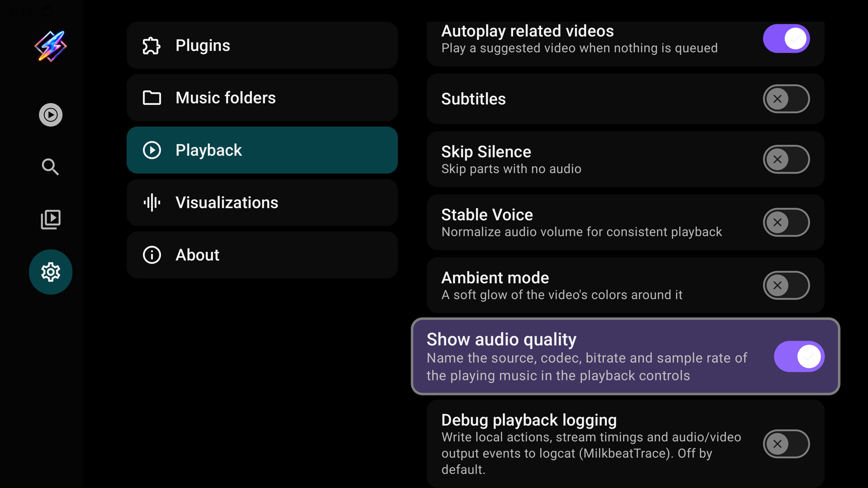The width and height of the screenshot is (868, 488).
Task: Click 'Skip parts with no audio' description
Action: (511, 169)
